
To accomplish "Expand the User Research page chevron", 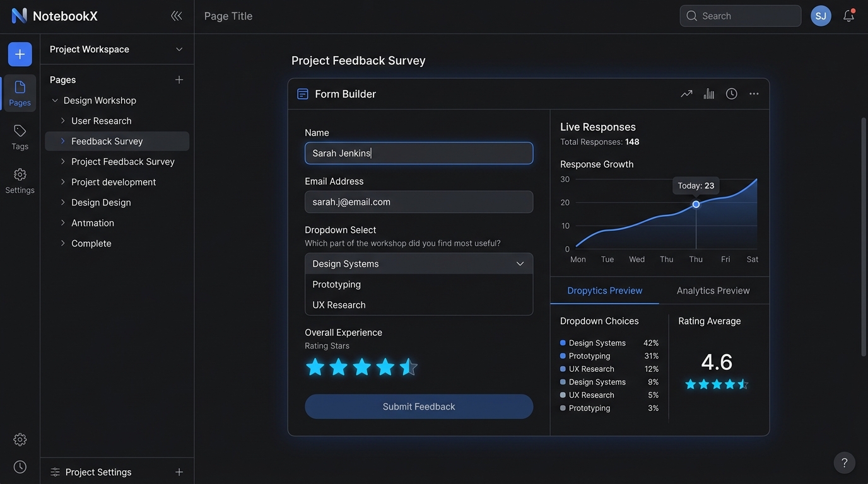I will point(62,120).
